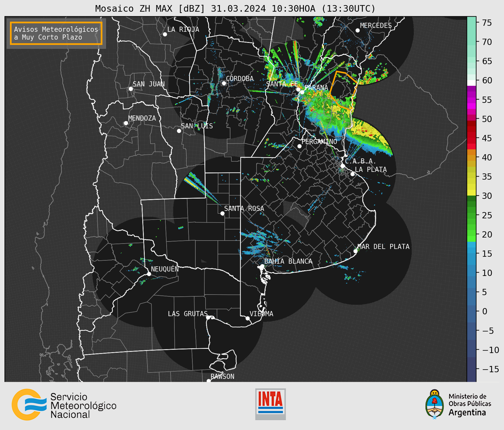The height and width of the screenshot is (430, 504).
Task: Click the LA PLATA city marker dot
Action: pos(353,174)
